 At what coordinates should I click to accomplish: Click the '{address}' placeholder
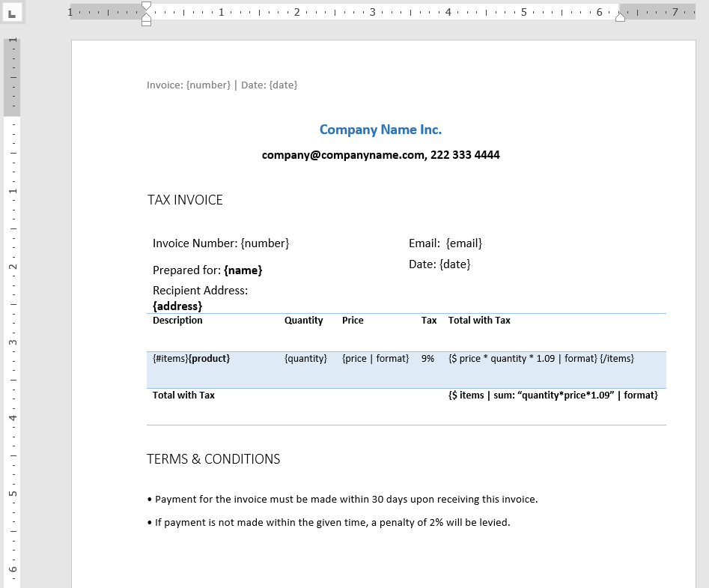(177, 306)
